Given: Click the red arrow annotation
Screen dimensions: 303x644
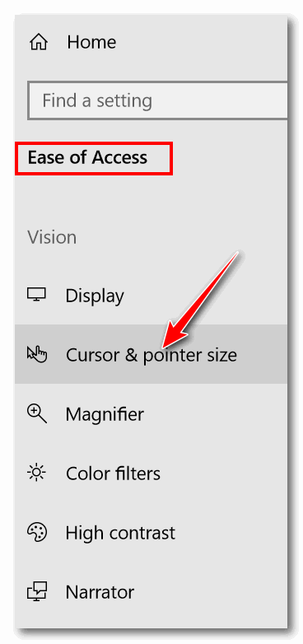Looking at the screenshot, I should point(200,300).
